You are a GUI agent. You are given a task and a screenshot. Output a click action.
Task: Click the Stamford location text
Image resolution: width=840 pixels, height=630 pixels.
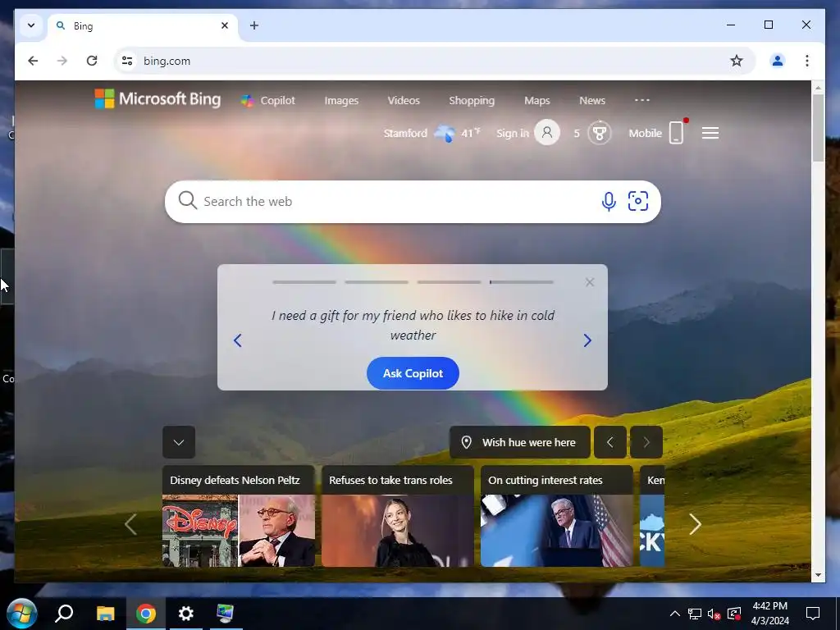coord(405,133)
